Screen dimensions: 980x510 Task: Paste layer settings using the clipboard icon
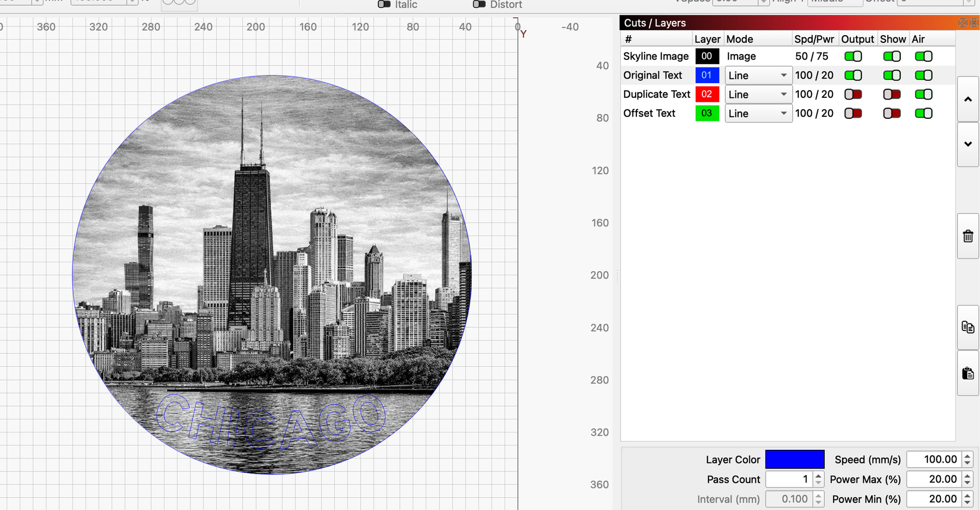968,373
